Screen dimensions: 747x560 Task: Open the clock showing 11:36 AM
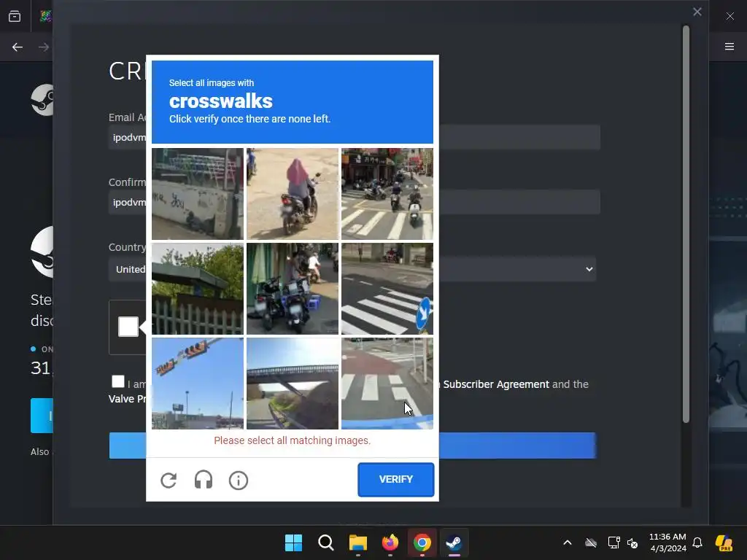click(x=667, y=542)
